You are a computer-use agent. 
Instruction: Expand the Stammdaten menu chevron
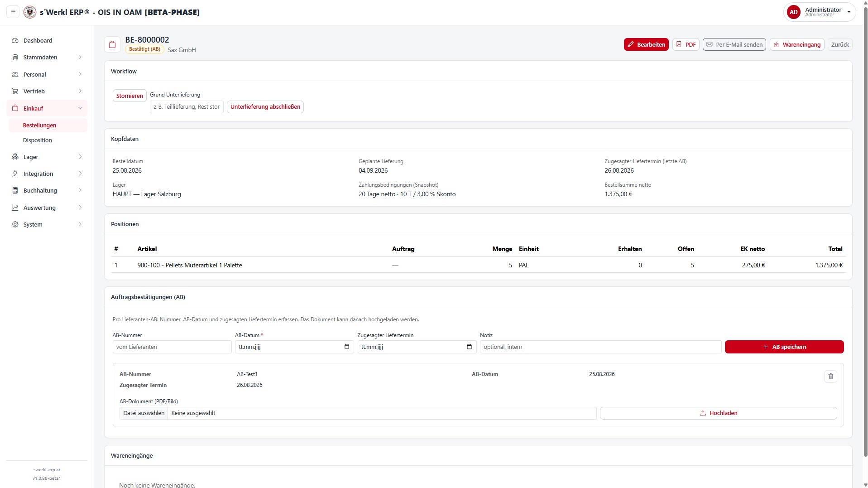point(80,57)
